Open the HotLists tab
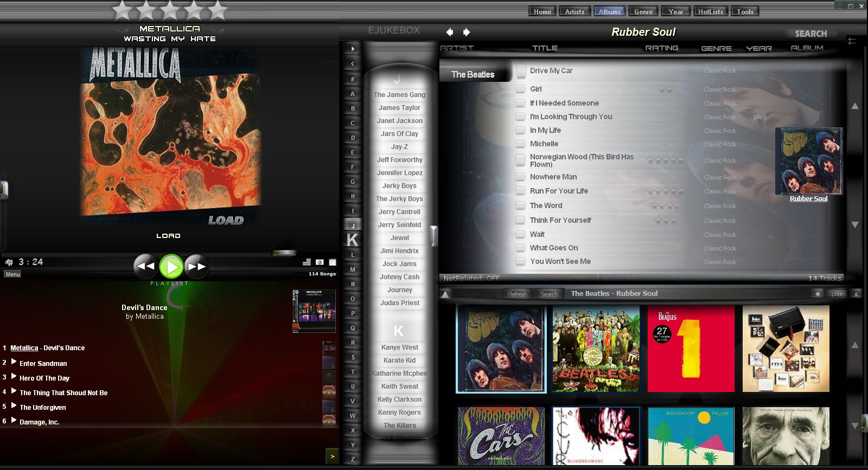This screenshot has width=868, height=470. 711,11
